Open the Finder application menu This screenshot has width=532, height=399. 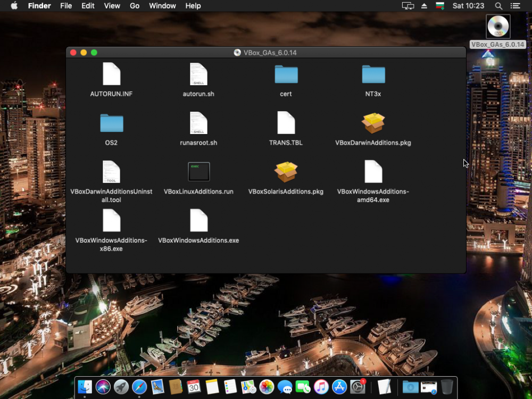pyautogui.click(x=39, y=6)
